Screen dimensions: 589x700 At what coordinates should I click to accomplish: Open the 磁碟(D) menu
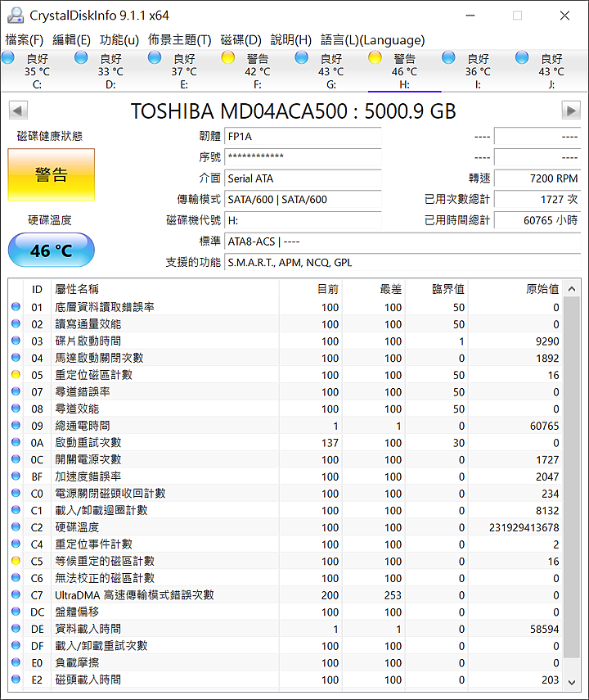(x=241, y=40)
